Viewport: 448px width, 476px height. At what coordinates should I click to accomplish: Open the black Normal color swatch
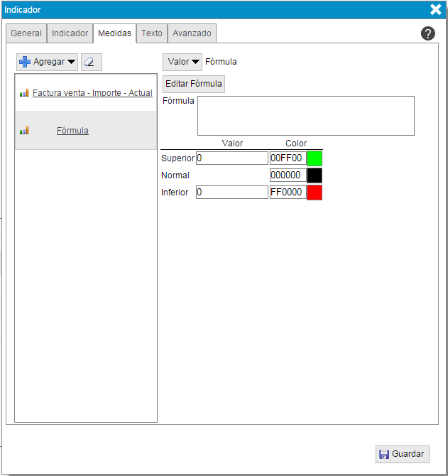pos(315,175)
